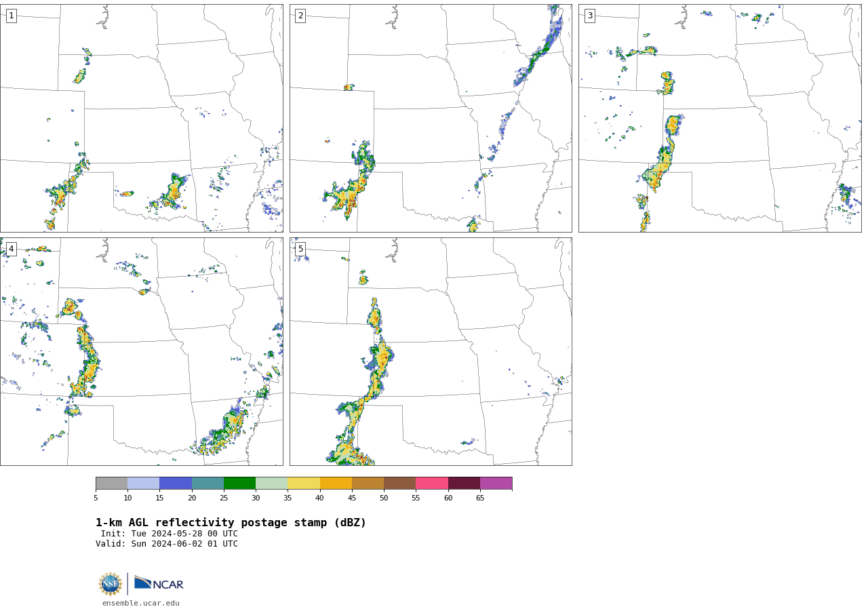Select the tan 45-50 dBZ swatch

click(368, 484)
